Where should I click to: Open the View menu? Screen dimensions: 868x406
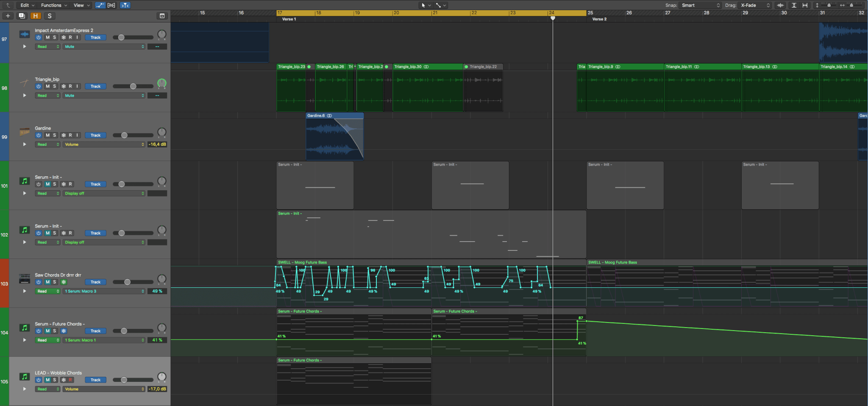[x=81, y=5]
